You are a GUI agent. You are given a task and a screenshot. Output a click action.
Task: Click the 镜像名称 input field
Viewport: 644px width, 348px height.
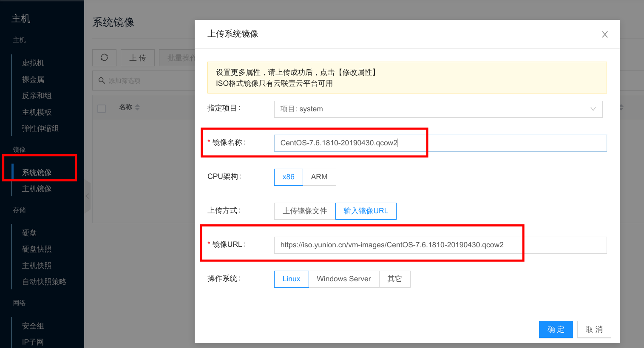tap(440, 143)
